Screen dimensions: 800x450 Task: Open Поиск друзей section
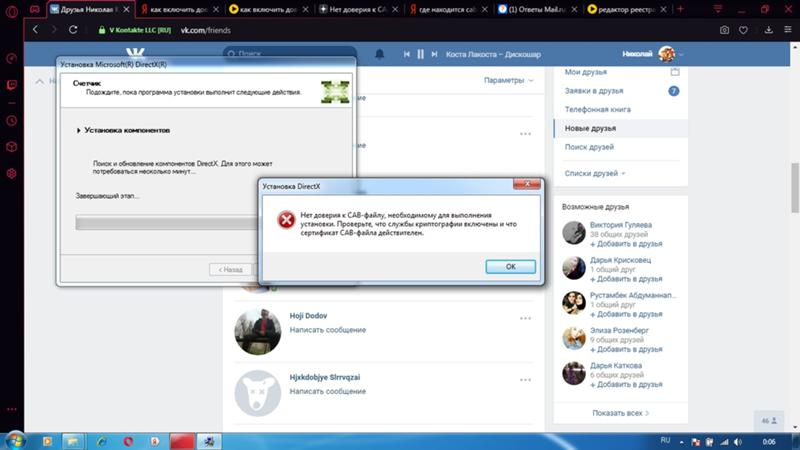pos(589,147)
